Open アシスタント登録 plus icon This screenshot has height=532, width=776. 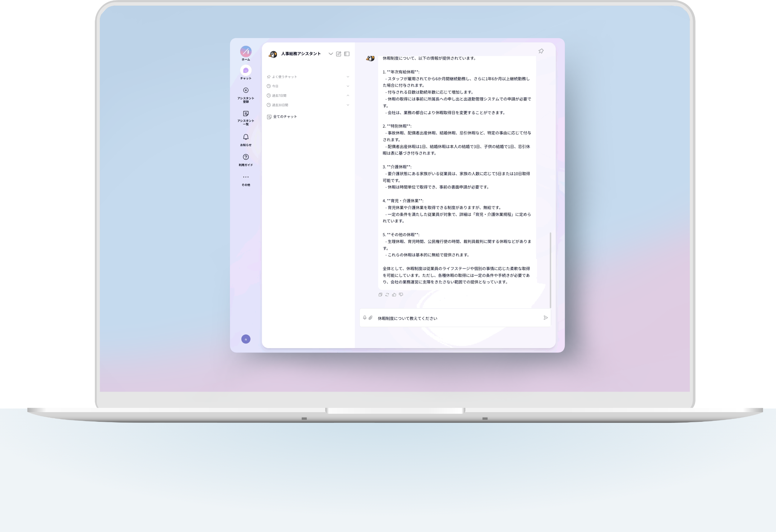246,90
